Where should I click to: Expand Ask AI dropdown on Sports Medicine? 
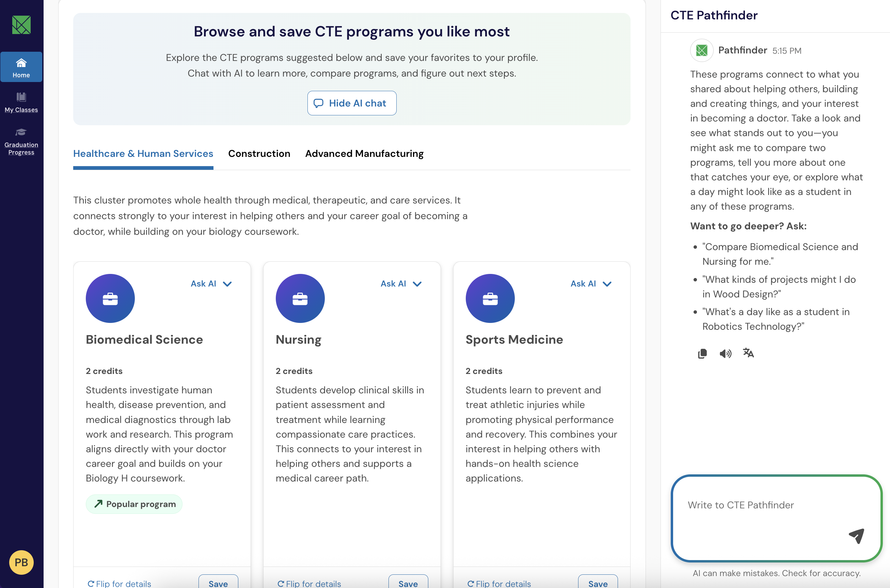(x=591, y=284)
